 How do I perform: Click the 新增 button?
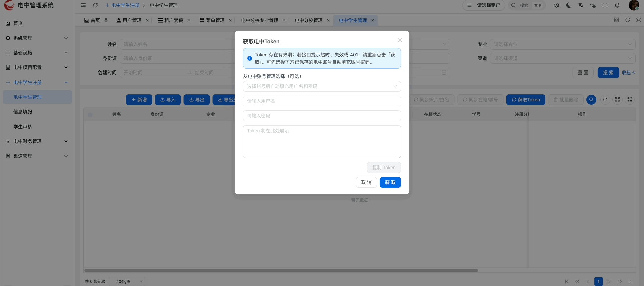coord(139,100)
